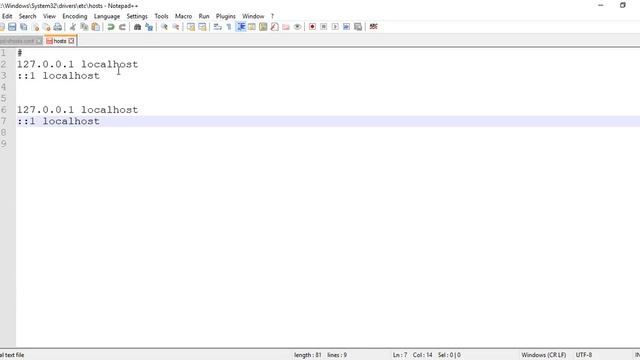Click the Zoom In magnifier icon
The image size is (640, 360).
point(164,27)
